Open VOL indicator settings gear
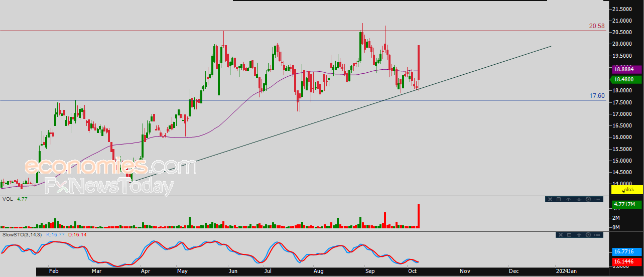 pos(588,199)
